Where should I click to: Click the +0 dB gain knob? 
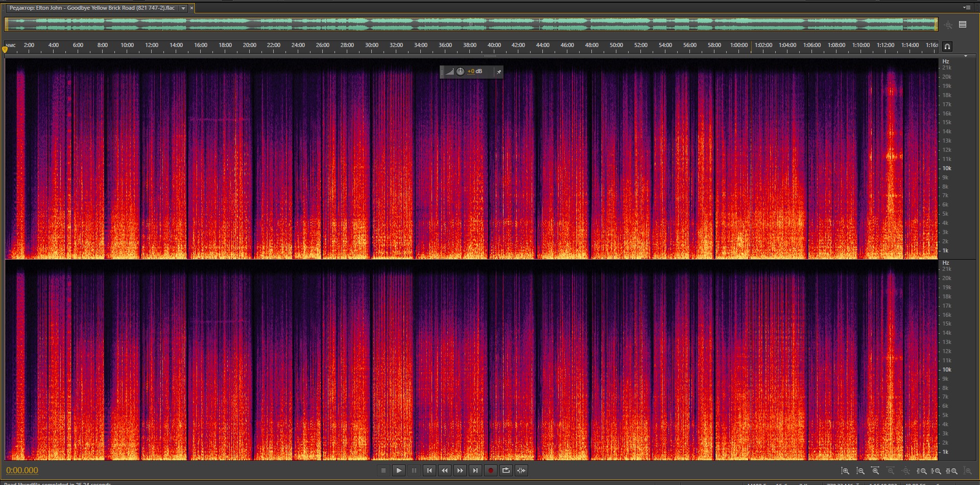(x=460, y=72)
